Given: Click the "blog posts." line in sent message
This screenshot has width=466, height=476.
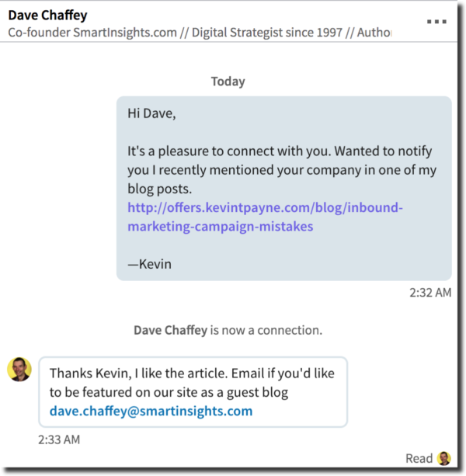Looking at the screenshot, I should click(x=159, y=189).
